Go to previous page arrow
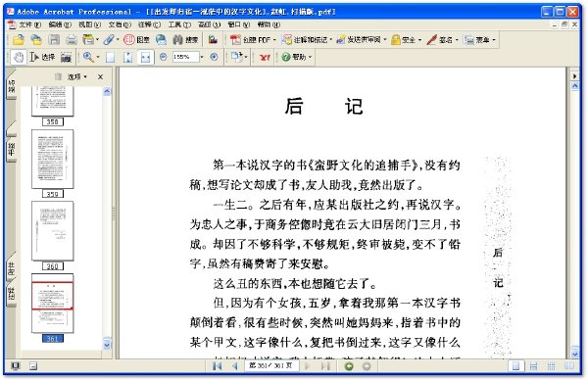Image resolution: width=588 pixels, height=381 pixels. point(235,366)
